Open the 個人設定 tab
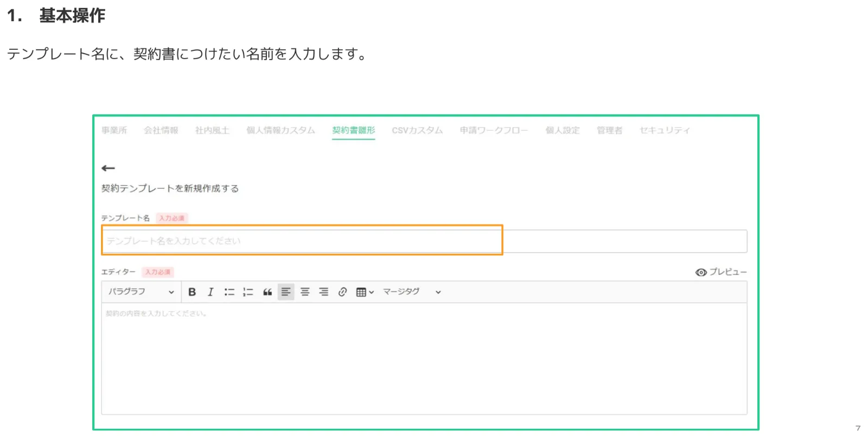Viewport: 868px width, 438px height. pyautogui.click(x=563, y=130)
